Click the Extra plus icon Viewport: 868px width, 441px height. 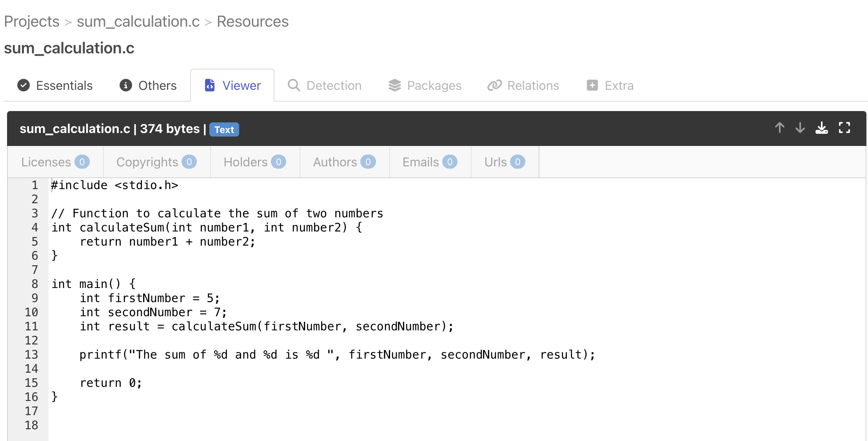tap(592, 85)
